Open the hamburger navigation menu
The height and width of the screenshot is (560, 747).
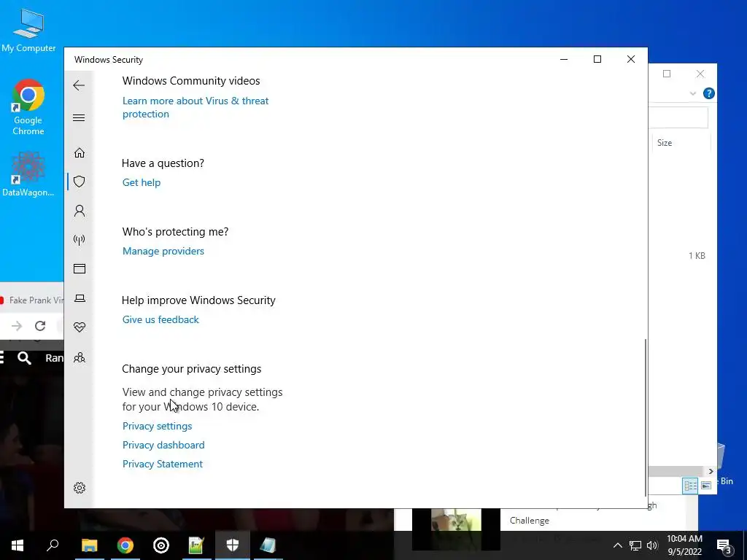(x=79, y=117)
